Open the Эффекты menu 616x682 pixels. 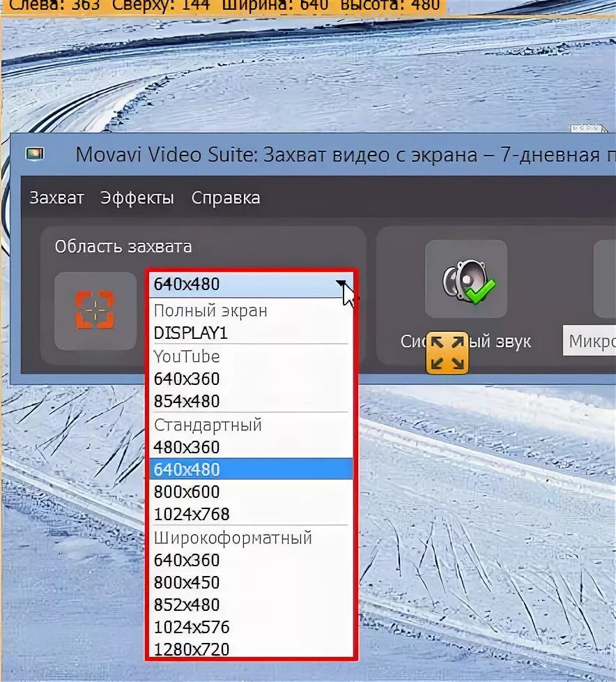(x=137, y=198)
